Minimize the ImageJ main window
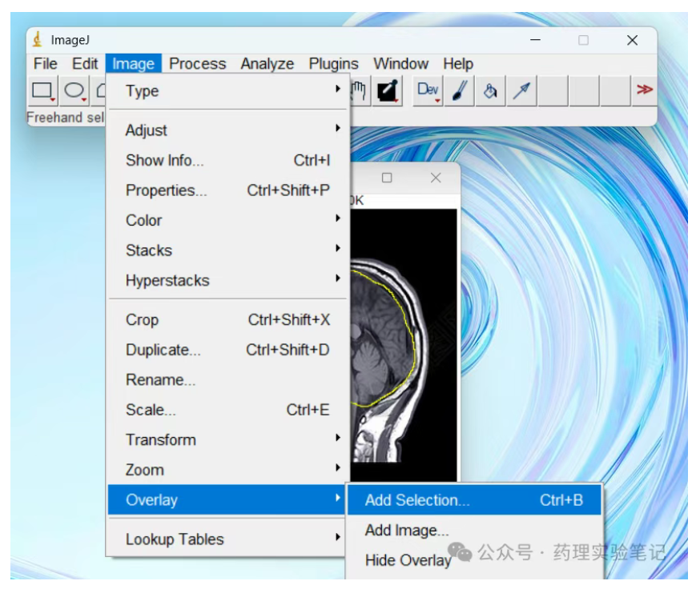 tap(535, 40)
